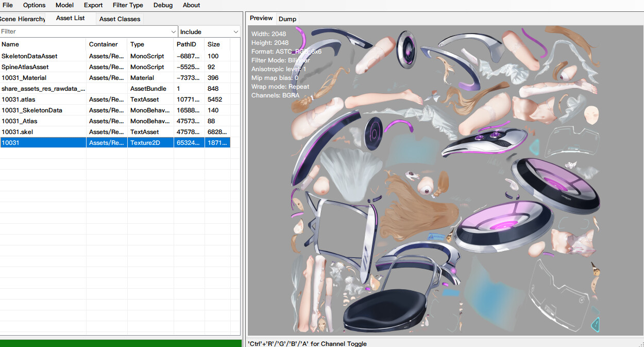
Task: Expand the Filter combo box arrow
Action: click(x=173, y=31)
